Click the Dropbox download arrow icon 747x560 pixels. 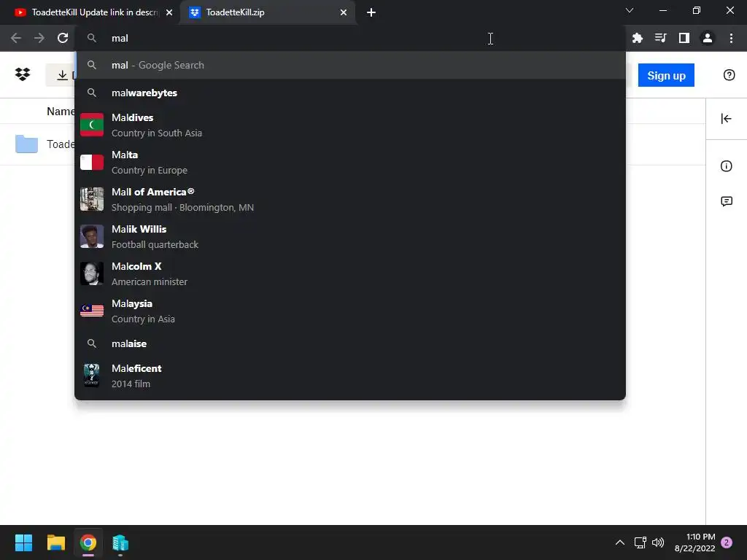tap(62, 75)
